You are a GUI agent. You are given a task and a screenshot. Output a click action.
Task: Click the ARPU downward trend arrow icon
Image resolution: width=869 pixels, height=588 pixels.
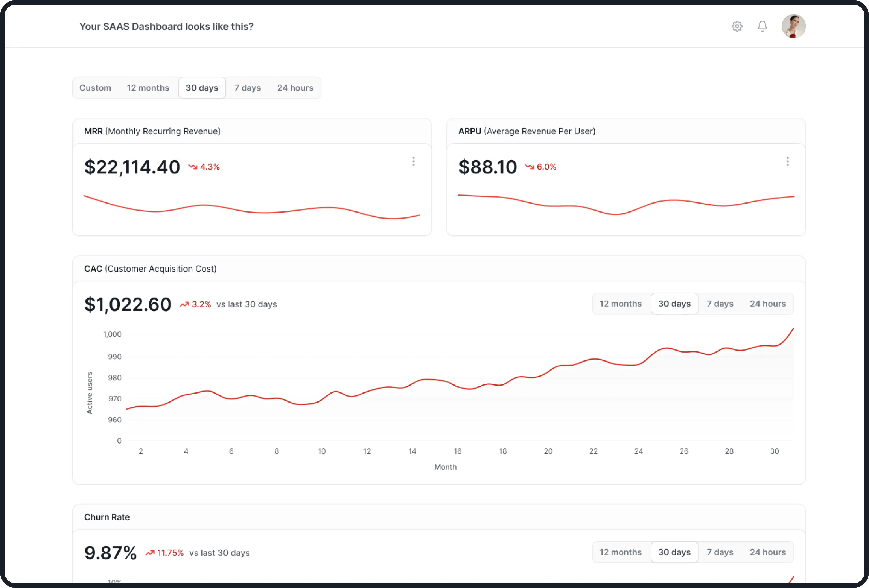(x=530, y=167)
